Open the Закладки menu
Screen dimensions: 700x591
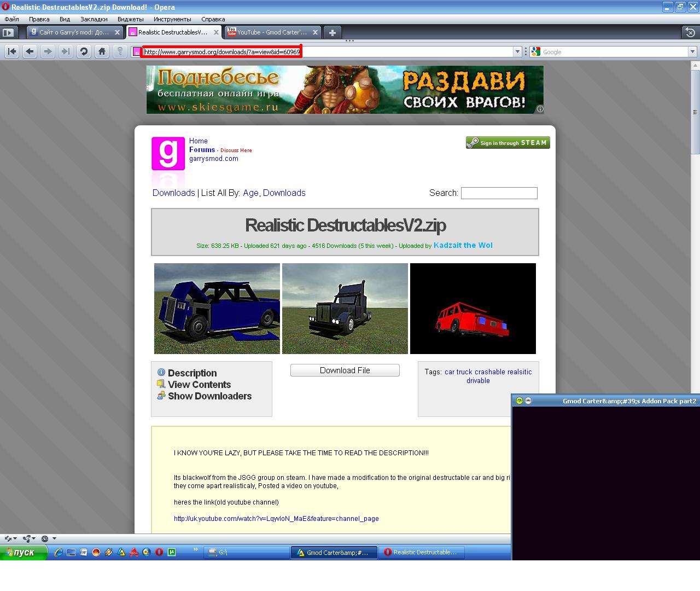tap(94, 19)
